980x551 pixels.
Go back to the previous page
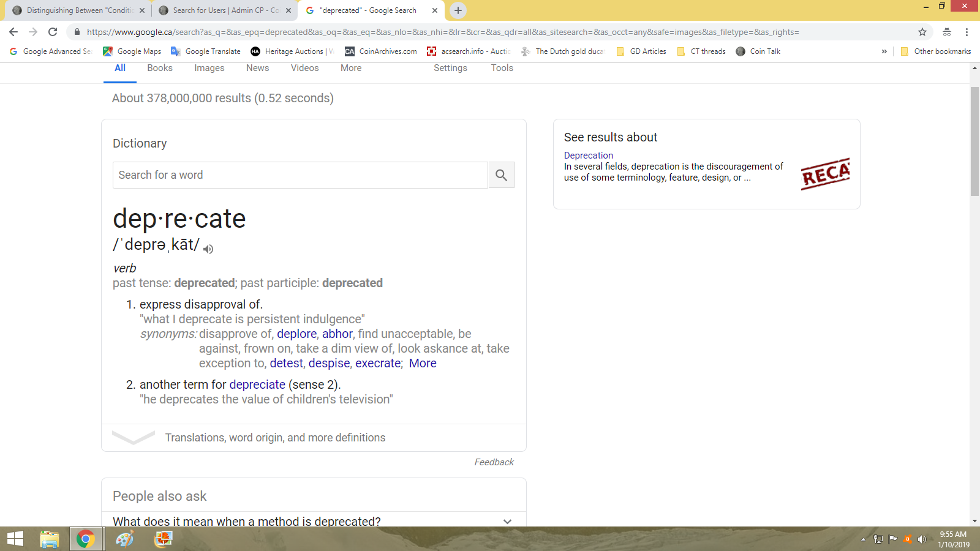(x=13, y=32)
